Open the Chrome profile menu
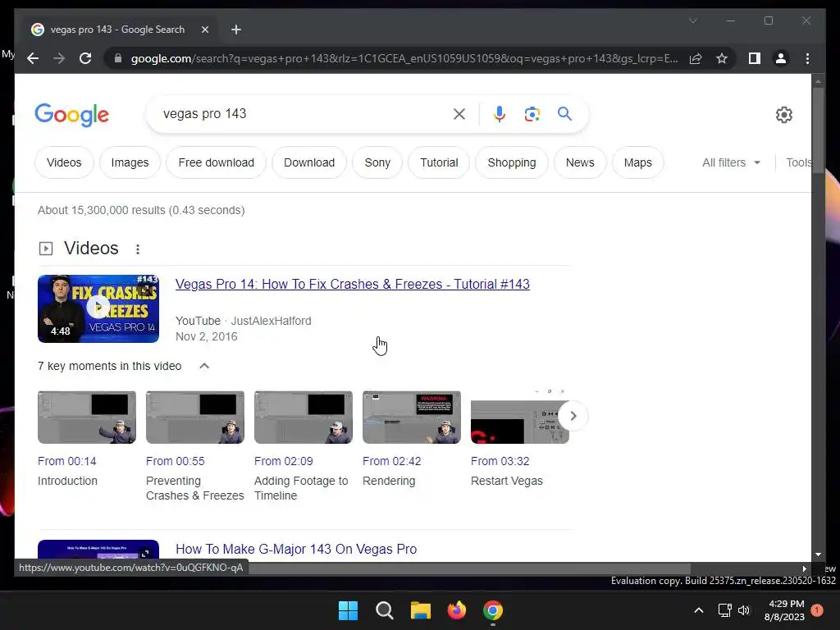This screenshot has height=630, width=840. click(x=781, y=58)
